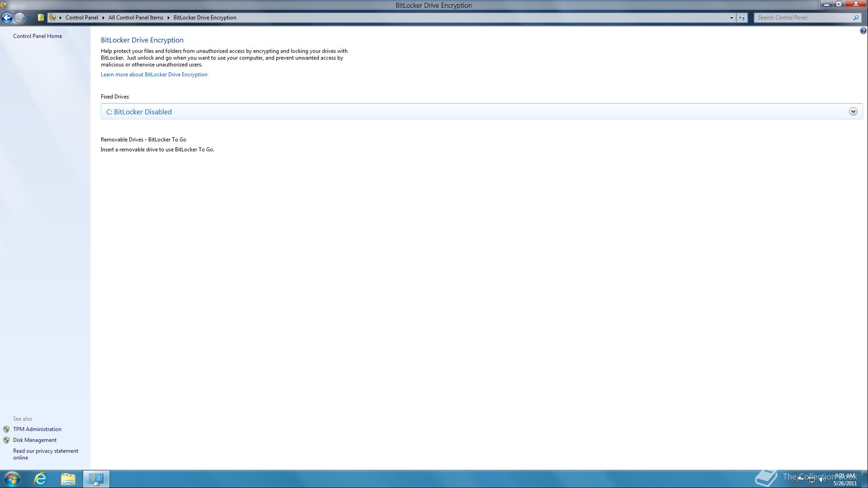Open address bar history dropdown
This screenshot has width=868, height=488.
click(731, 18)
